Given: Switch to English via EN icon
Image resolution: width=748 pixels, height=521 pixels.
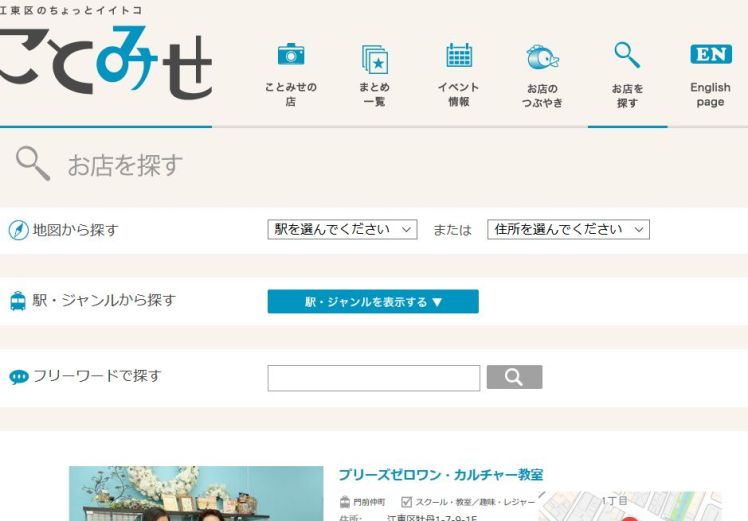Looking at the screenshot, I should [711, 54].
